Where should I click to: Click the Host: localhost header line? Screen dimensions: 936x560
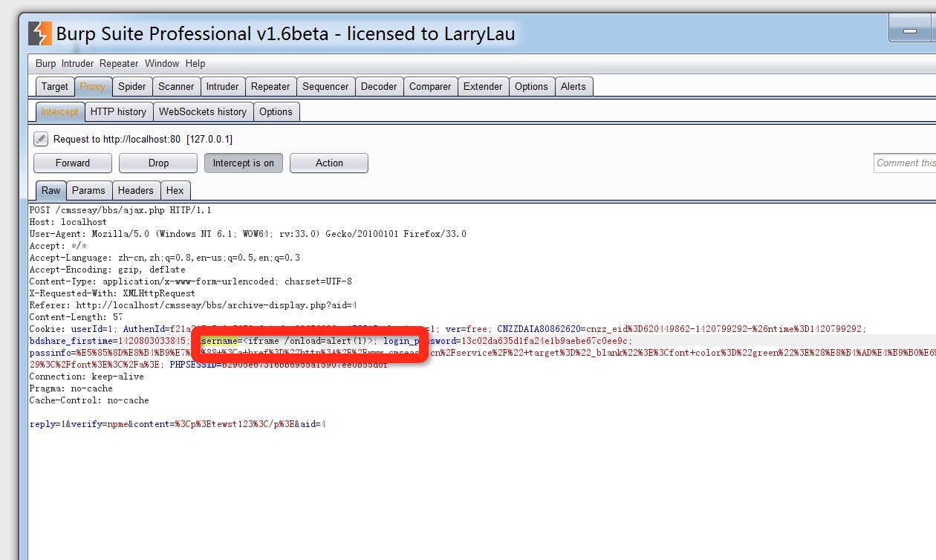(x=68, y=222)
